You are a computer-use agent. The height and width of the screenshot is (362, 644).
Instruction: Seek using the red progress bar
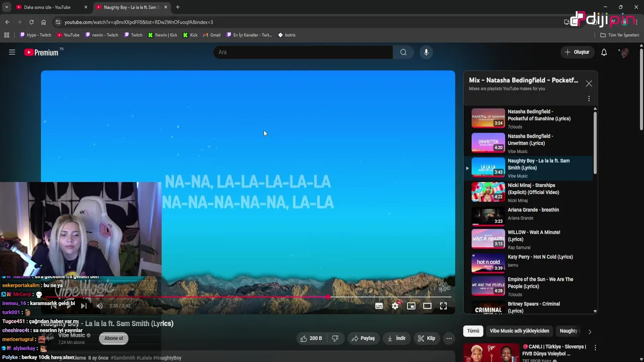(x=248, y=297)
